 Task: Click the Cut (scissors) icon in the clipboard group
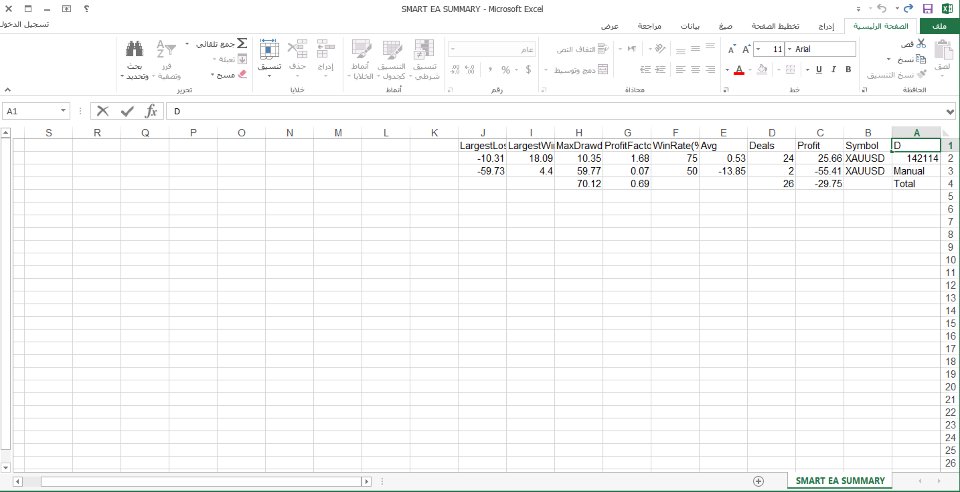tap(920, 44)
